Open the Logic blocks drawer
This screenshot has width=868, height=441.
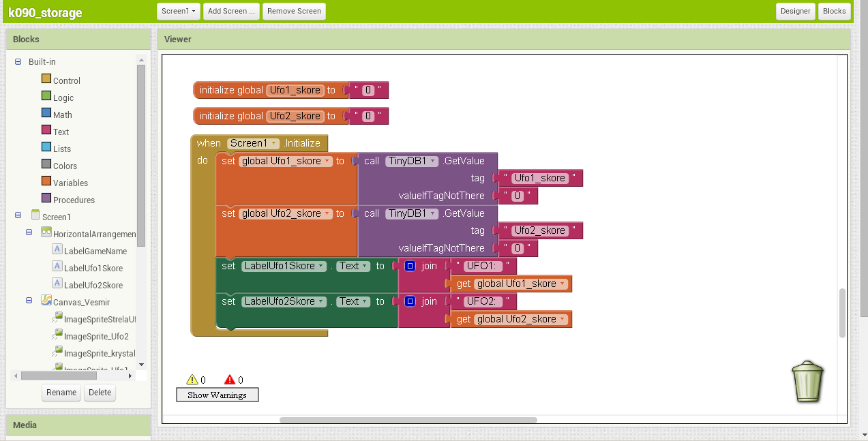tap(63, 97)
